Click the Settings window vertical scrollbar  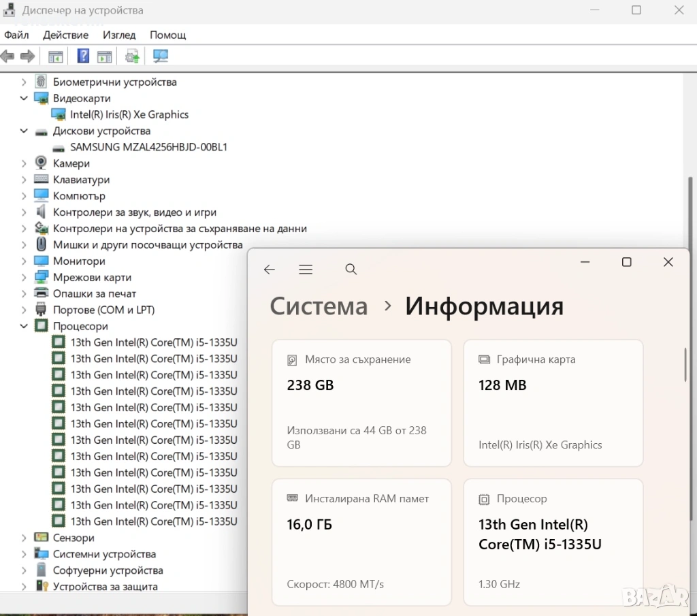[685, 364]
